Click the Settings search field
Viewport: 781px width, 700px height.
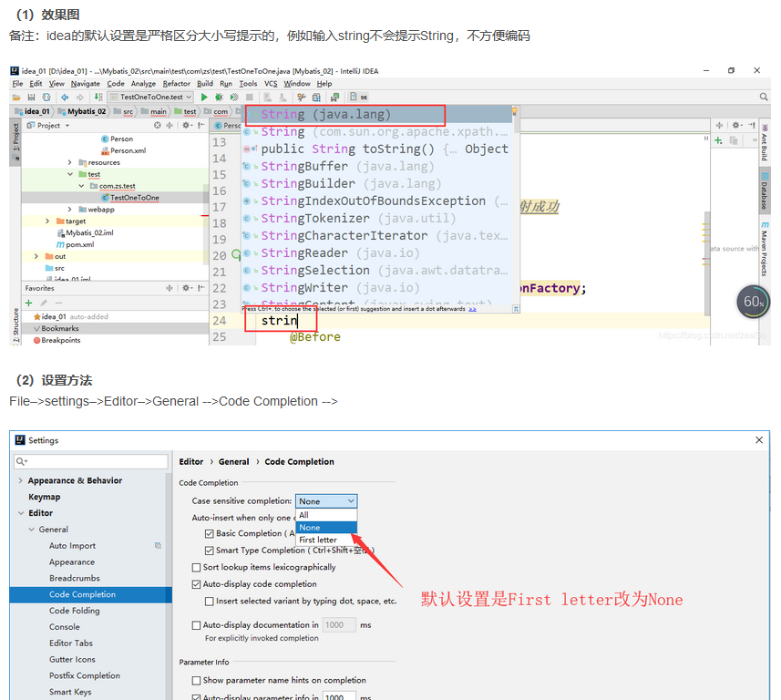pyautogui.click(x=91, y=461)
